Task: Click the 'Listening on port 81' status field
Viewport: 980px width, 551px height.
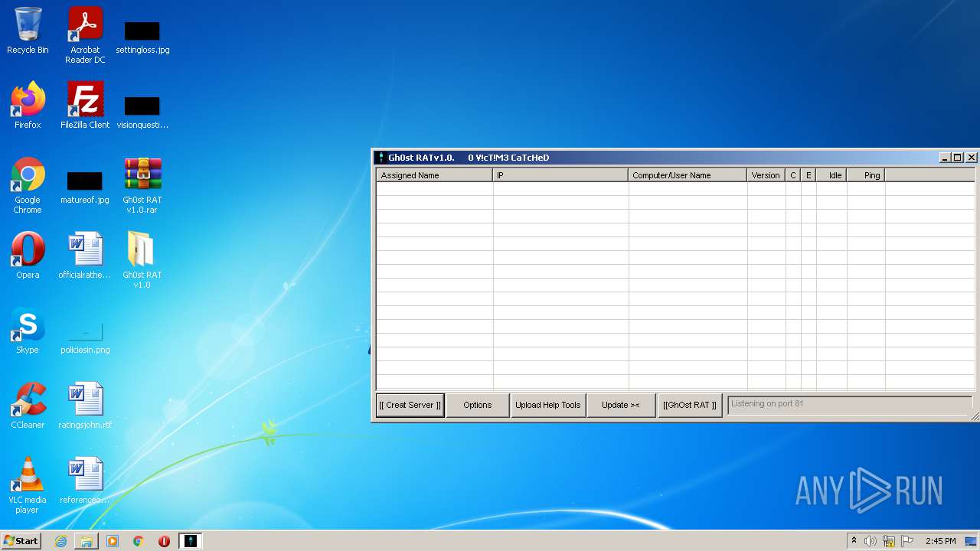Action: click(x=849, y=404)
